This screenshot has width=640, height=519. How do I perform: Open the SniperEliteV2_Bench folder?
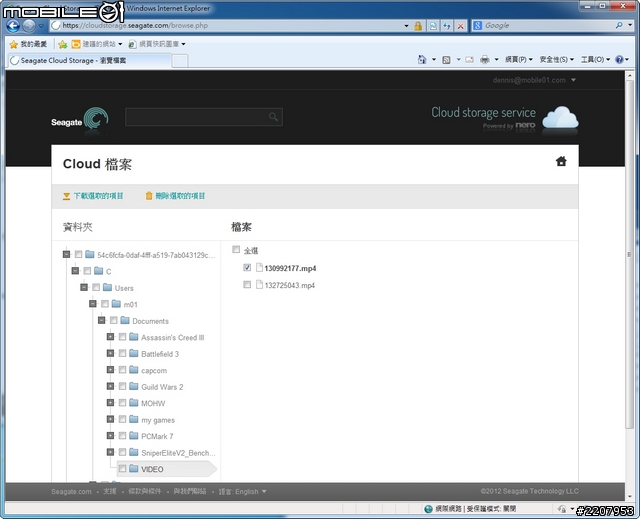coord(178,453)
